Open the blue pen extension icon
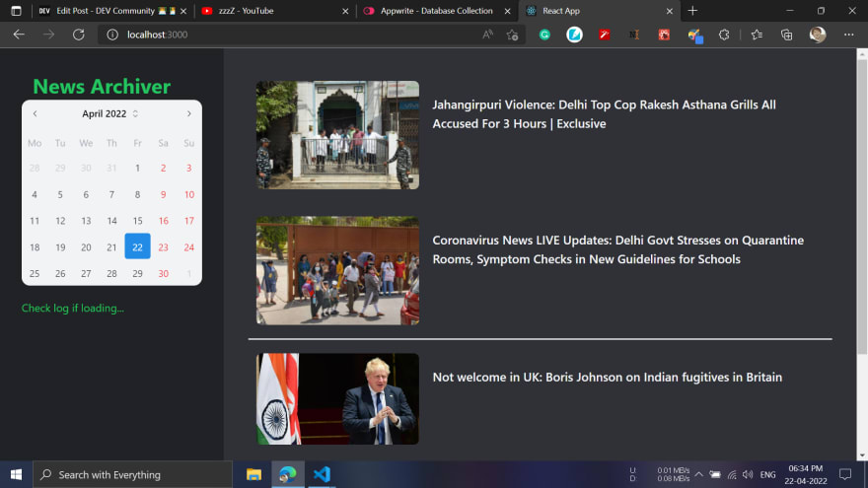The height and width of the screenshot is (488, 868). click(575, 35)
